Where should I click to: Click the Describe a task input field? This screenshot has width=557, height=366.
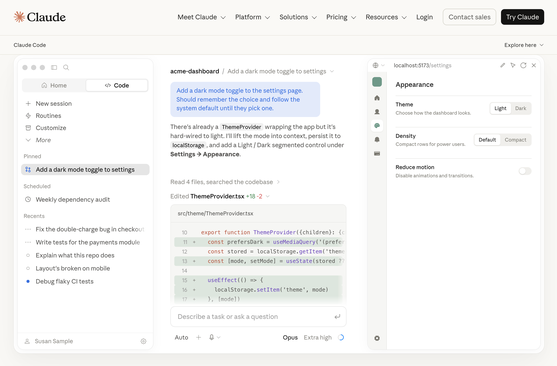coord(258,317)
